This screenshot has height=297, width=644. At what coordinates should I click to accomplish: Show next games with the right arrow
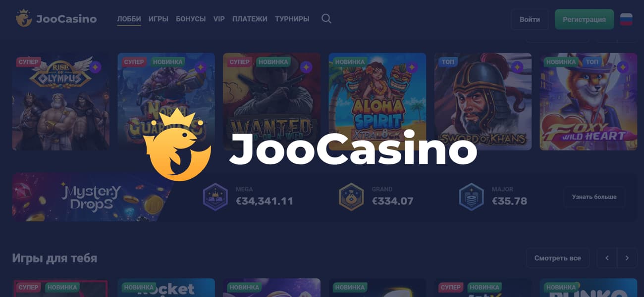[627, 258]
